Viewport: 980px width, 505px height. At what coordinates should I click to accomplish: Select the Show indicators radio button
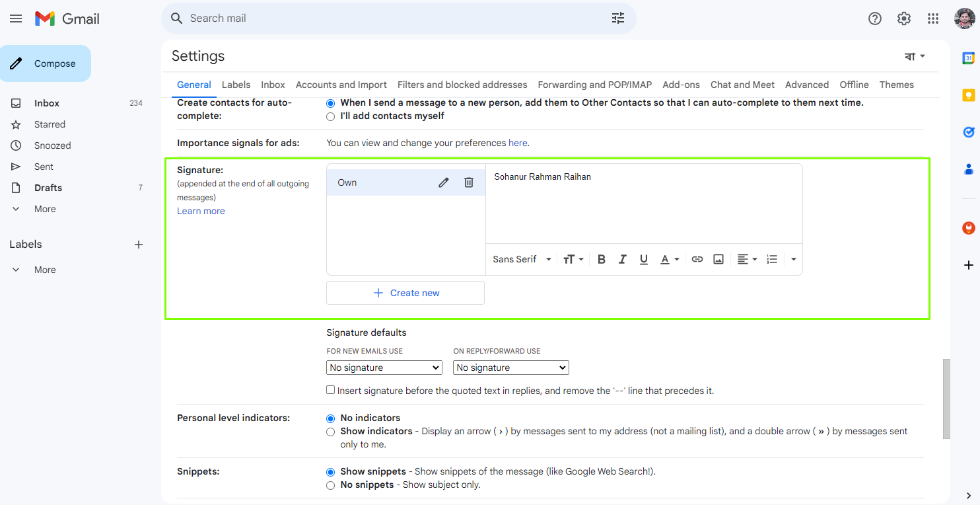(x=331, y=432)
